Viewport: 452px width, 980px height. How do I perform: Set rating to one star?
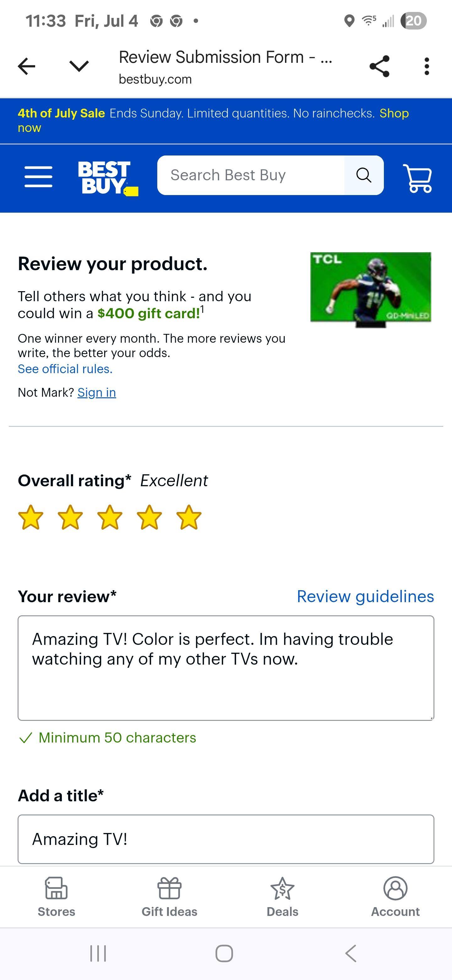(31, 517)
